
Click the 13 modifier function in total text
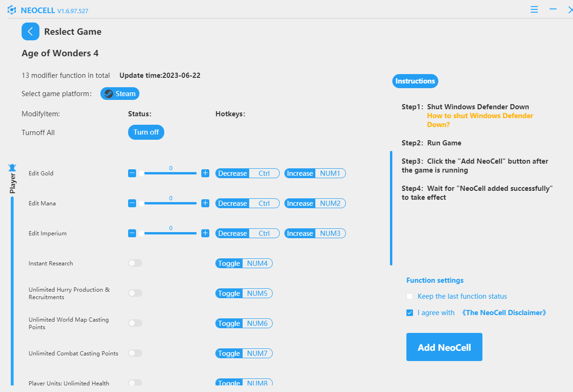(66, 75)
